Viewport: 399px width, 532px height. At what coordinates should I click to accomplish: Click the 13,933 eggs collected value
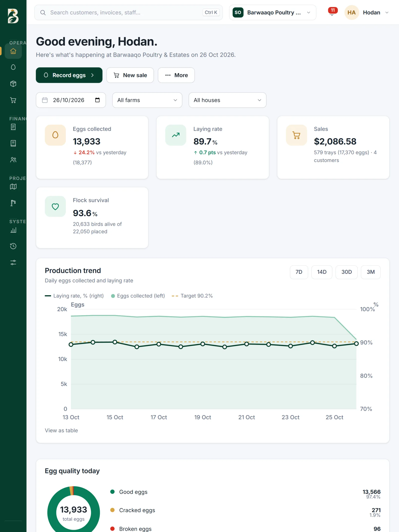click(x=87, y=142)
